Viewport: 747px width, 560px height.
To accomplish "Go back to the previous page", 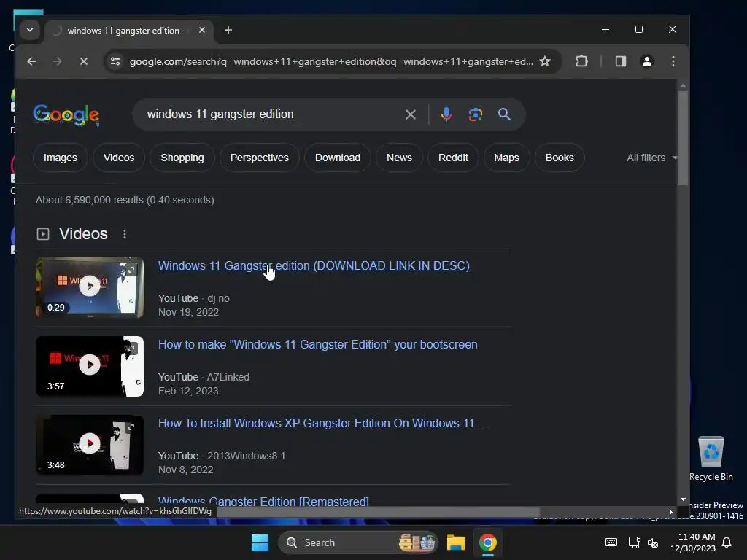I will pyautogui.click(x=31, y=61).
